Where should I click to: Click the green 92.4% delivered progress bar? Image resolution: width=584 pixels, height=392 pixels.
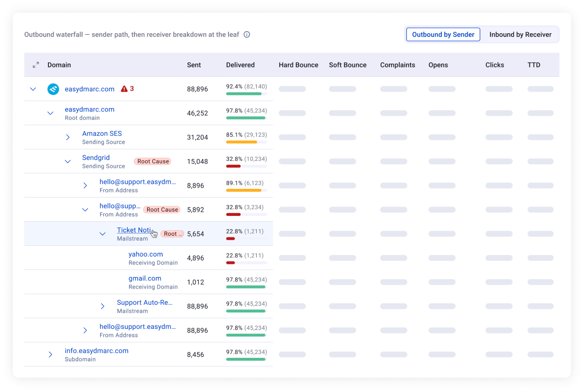(246, 94)
